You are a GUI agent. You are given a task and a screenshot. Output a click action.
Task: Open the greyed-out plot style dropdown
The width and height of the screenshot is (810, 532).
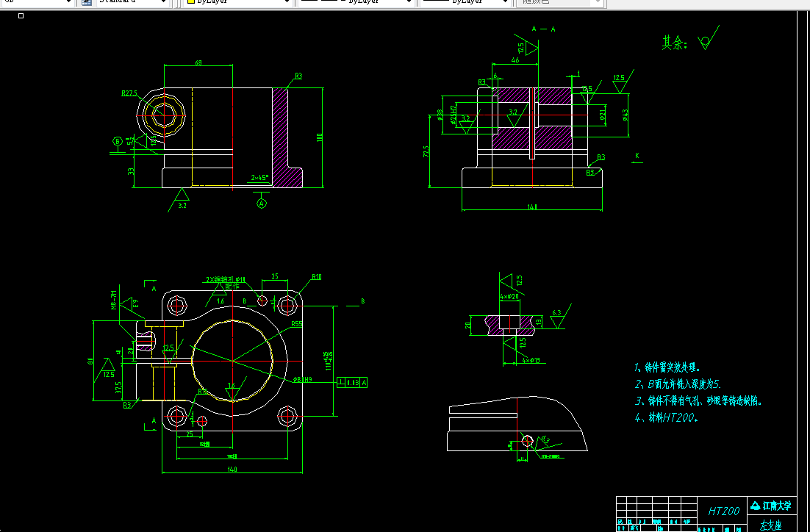coord(559,2)
